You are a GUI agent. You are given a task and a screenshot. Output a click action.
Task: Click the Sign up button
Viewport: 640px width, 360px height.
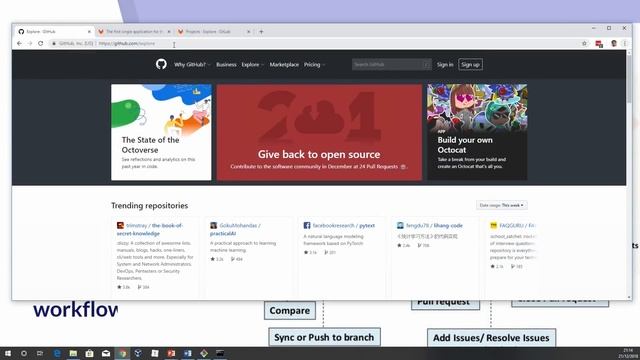point(470,64)
